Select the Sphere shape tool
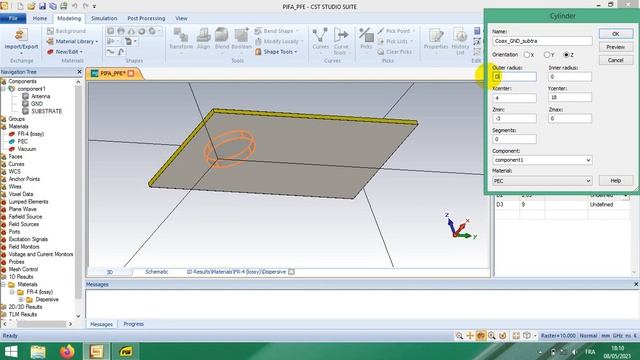 (121, 31)
